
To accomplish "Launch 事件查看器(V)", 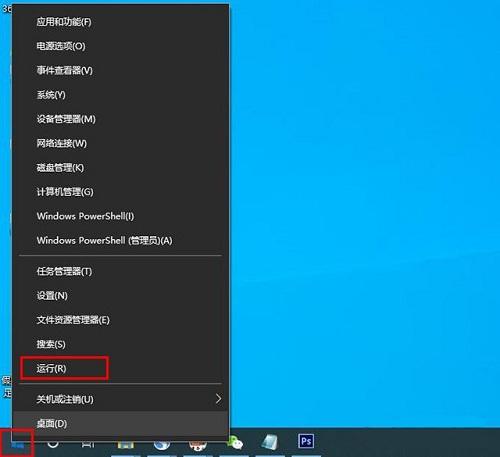I will [x=121, y=70].
